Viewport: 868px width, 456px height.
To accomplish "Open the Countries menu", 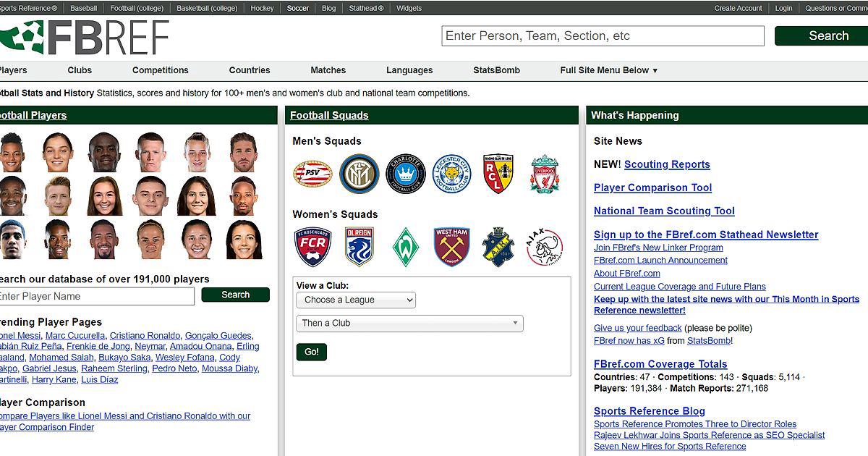I will point(250,70).
